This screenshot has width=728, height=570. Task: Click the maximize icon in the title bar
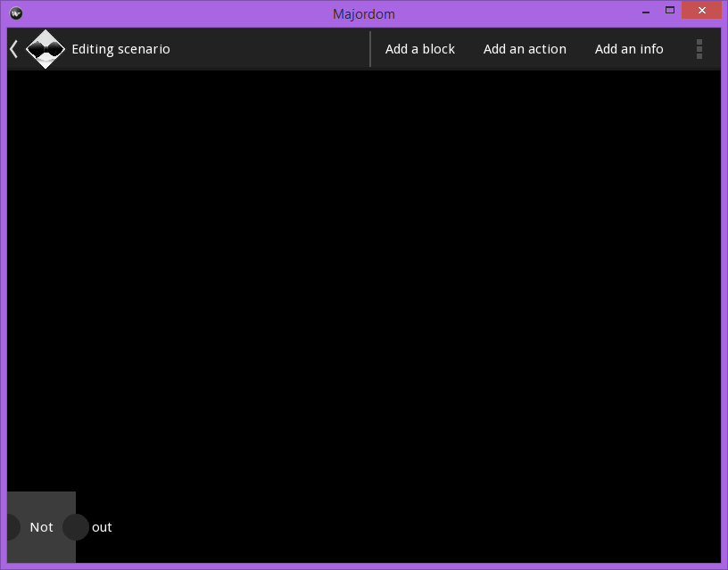669,10
